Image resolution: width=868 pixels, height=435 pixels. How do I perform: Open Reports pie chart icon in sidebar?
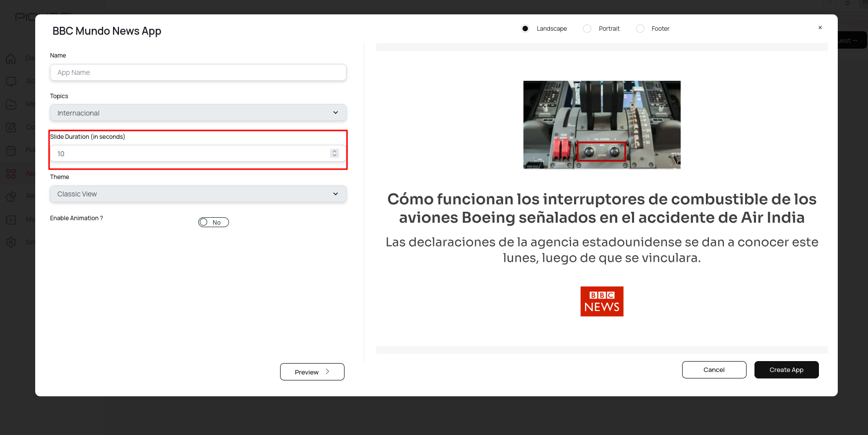(11, 196)
